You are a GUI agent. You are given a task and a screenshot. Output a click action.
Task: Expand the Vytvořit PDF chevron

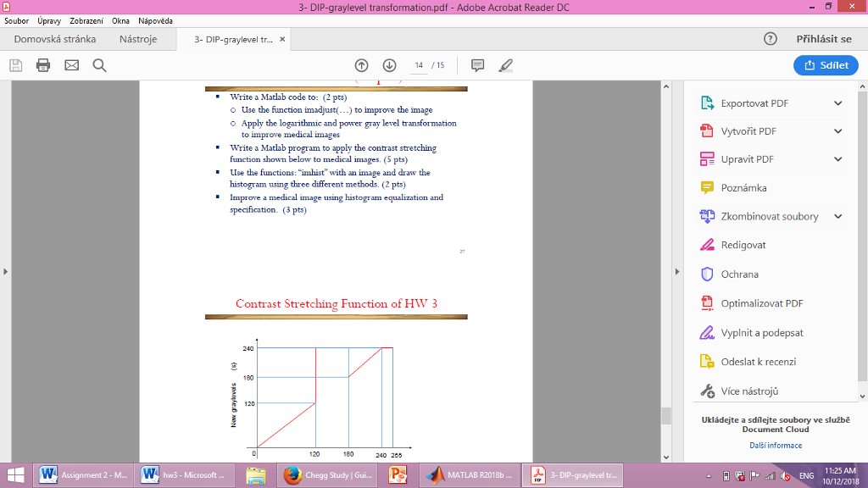[x=837, y=130]
